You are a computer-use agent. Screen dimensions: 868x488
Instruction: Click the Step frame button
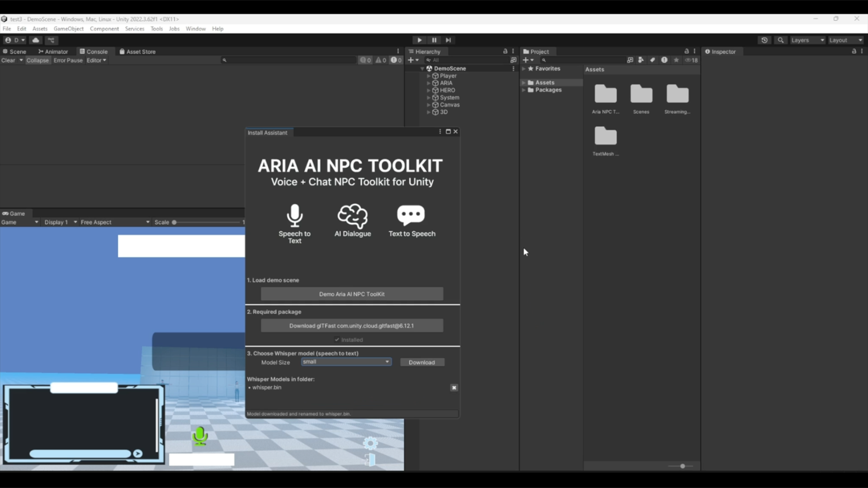point(448,40)
